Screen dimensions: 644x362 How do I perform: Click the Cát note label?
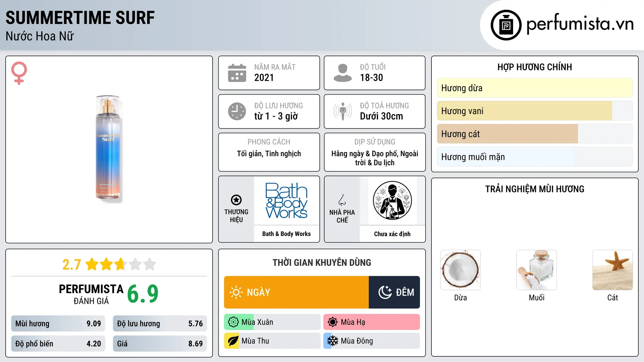(613, 298)
